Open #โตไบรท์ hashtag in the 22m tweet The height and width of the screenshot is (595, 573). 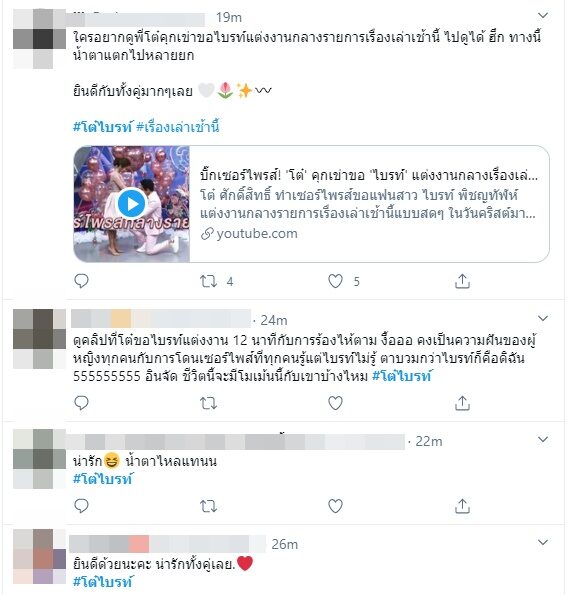[103, 479]
